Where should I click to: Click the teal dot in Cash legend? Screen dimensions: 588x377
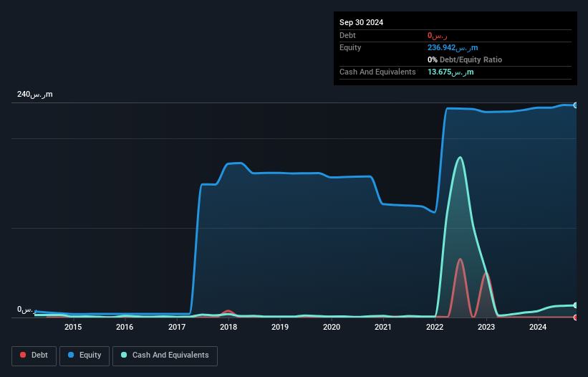(124, 355)
